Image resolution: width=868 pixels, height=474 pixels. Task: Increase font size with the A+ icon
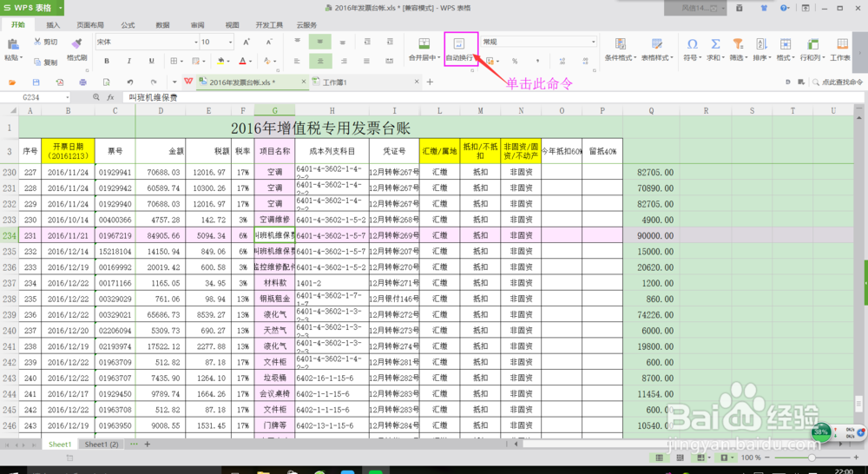coord(247,42)
